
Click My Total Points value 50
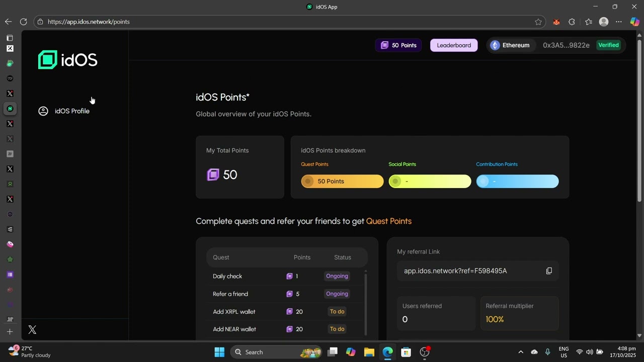(x=230, y=175)
